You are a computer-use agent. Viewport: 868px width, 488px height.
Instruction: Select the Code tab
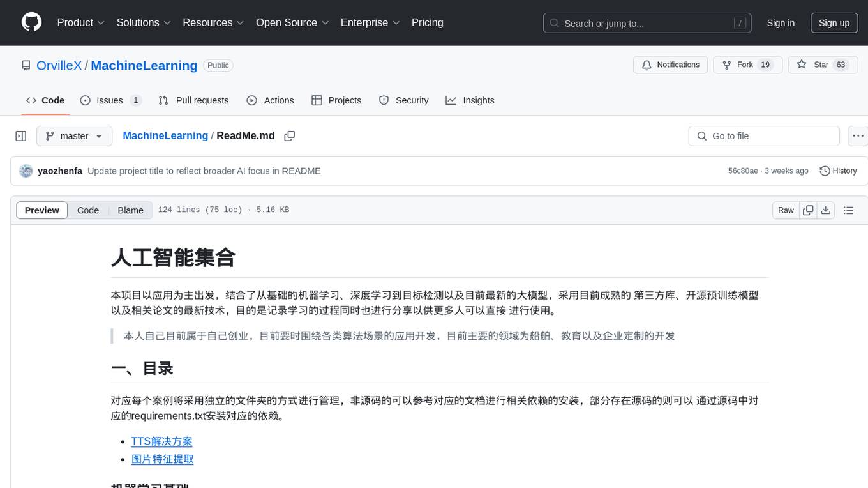click(45, 100)
